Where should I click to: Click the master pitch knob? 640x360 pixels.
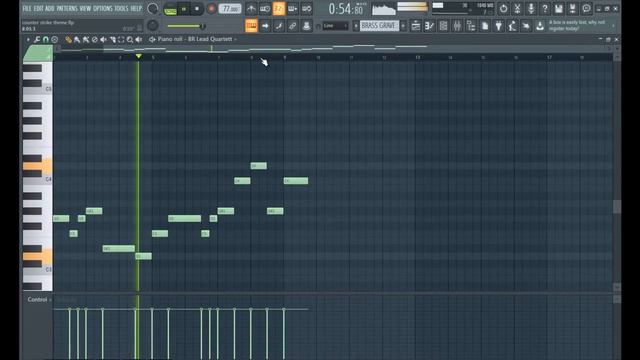[x=153, y=26]
